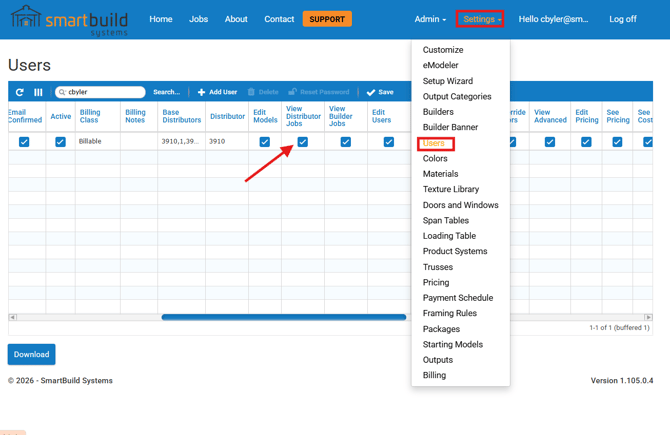
Task: Open Setup Wizard from Settings menu
Action: click(x=447, y=81)
